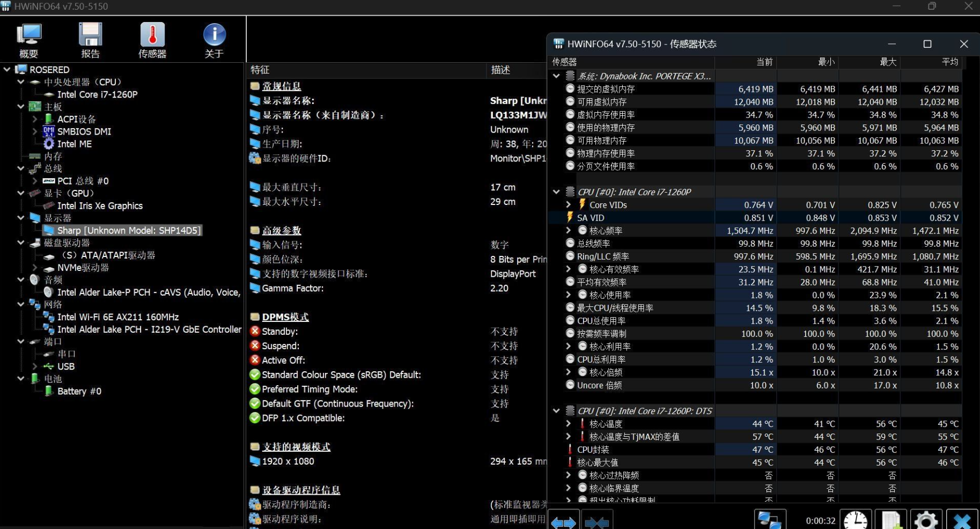
Task: Open the 概要 summary toolbar button
Action: (29, 40)
